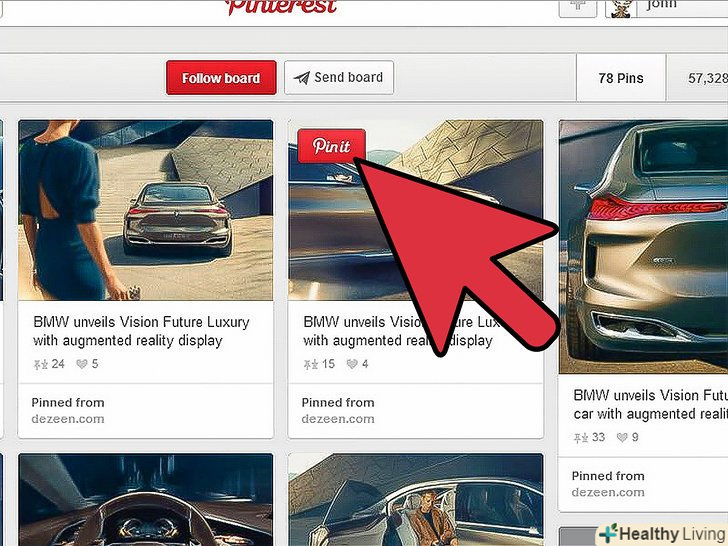
Task: Click first pin's description ending 'augmented reality display'
Action: pyautogui.click(x=141, y=332)
